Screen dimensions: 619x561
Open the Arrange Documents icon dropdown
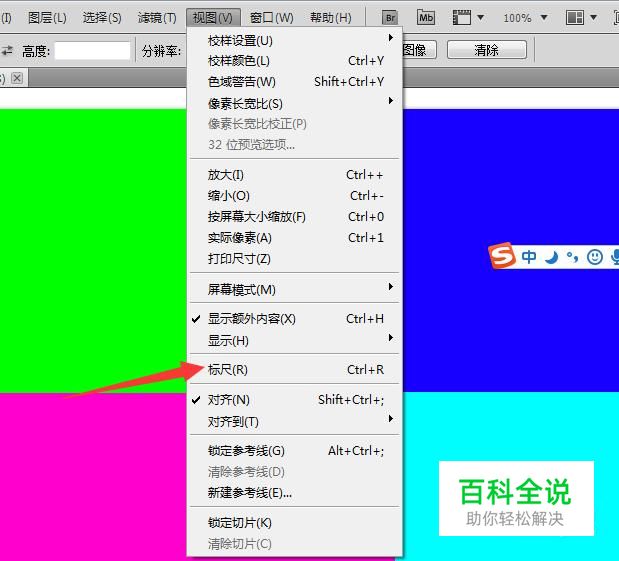581,18
